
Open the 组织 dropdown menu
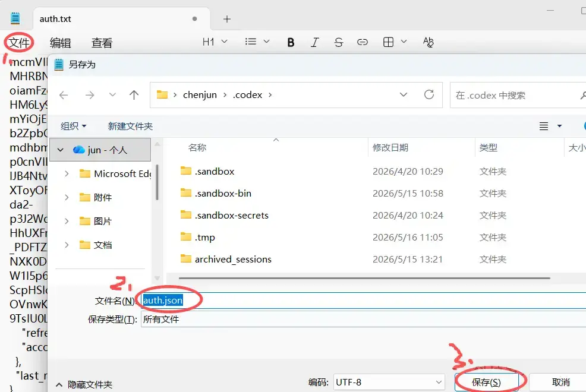73,126
